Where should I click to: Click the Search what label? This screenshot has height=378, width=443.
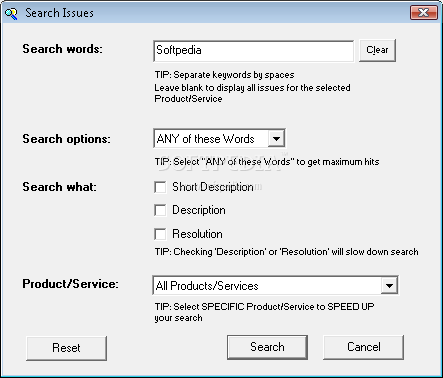pos(59,187)
